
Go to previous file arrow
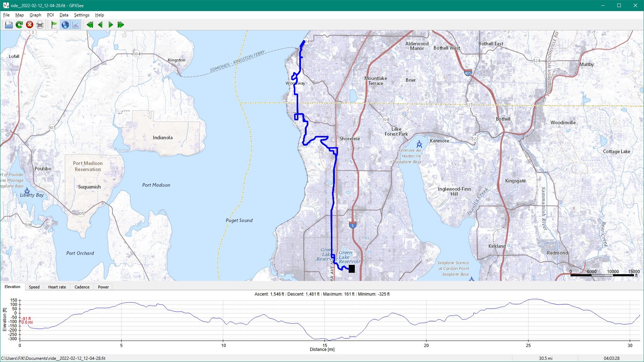click(100, 25)
